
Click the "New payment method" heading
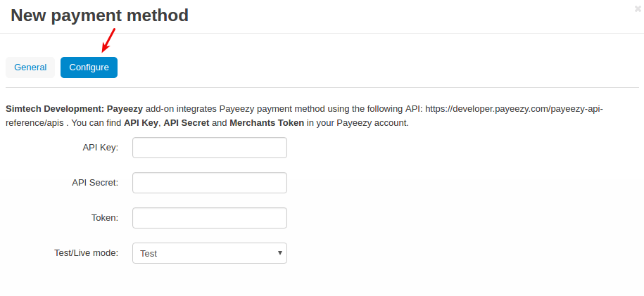(x=99, y=15)
